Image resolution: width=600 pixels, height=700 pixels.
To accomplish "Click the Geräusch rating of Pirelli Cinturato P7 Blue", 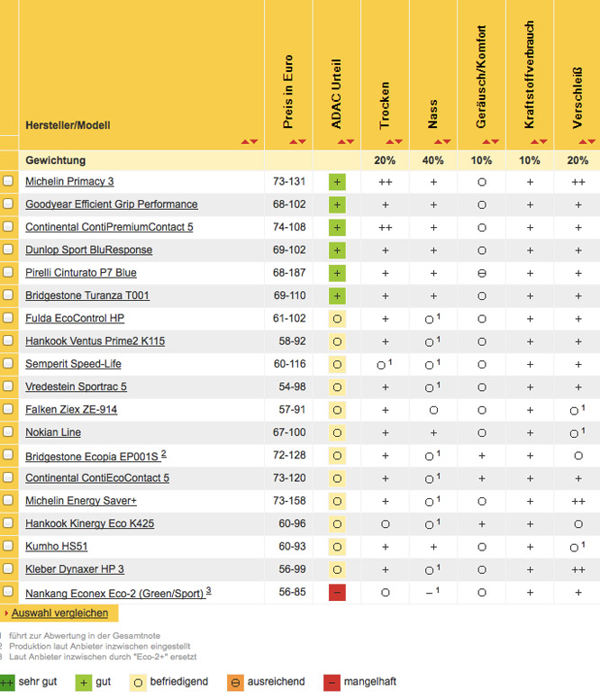I will 482,273.
